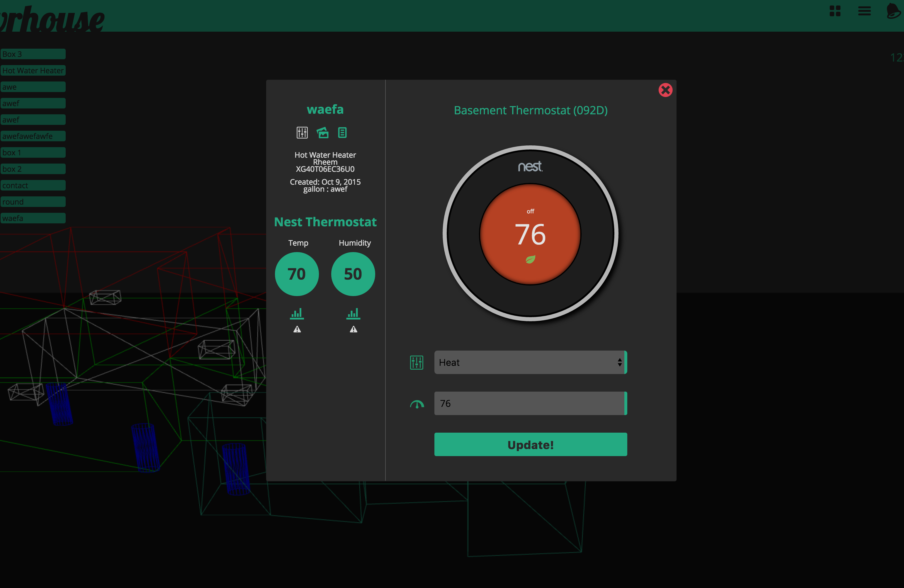The width and height of the screenshot is (904, 588).
Task: Click Basement Thermostat (092D) title
Action: click(531, 110)
